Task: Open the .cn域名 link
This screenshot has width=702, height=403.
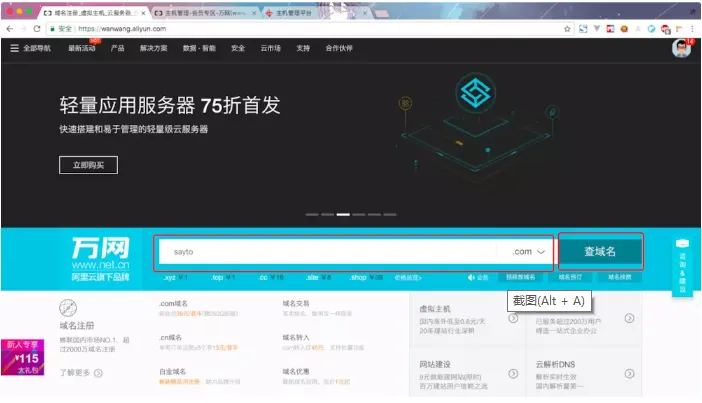Action: [x=171, y=338]
